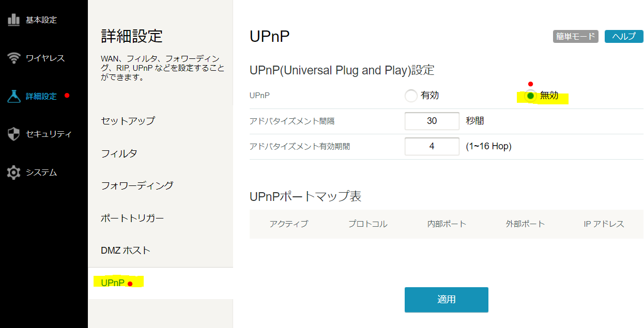This screenshot has width=644, height=328.
Task: Click the flask icon for 詳細設定
Action: coord(14,96)
